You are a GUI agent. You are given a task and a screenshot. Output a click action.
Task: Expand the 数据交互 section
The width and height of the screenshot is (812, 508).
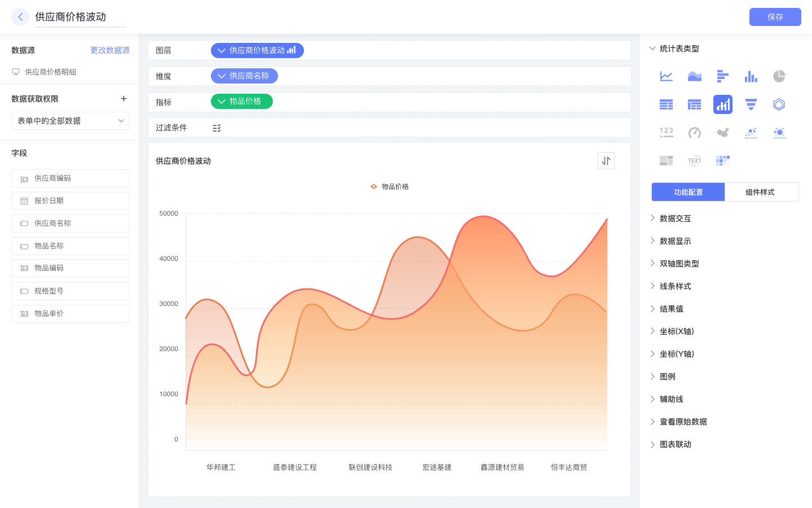(x=675, y=218)
